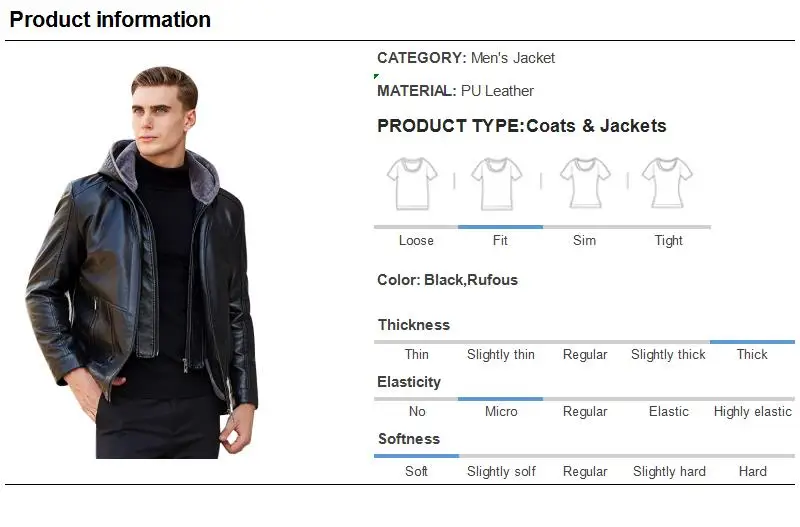Click Coats & Jackets product type
The width and height of the screenshot is (800, 527).
click(596, 126)
